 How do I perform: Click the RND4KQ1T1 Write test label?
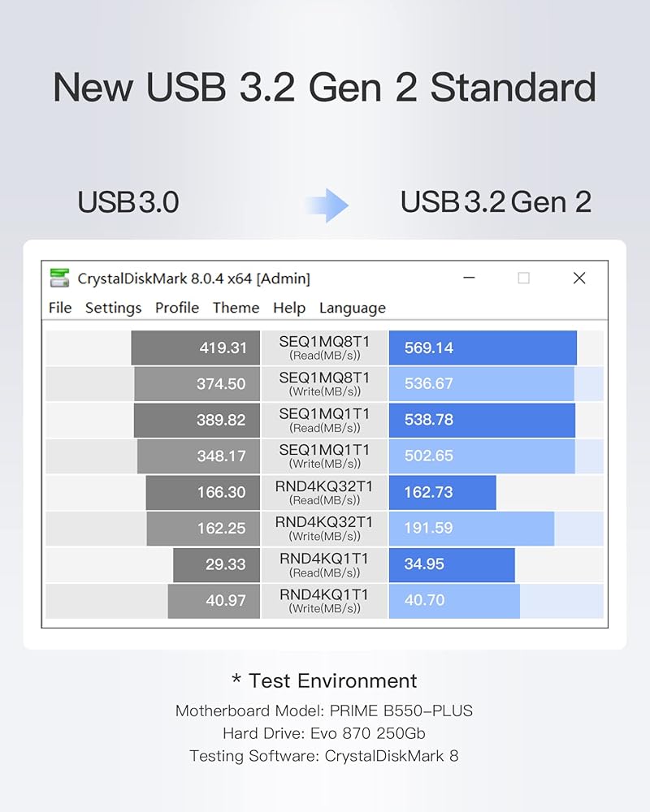click(x=324, y=600)
